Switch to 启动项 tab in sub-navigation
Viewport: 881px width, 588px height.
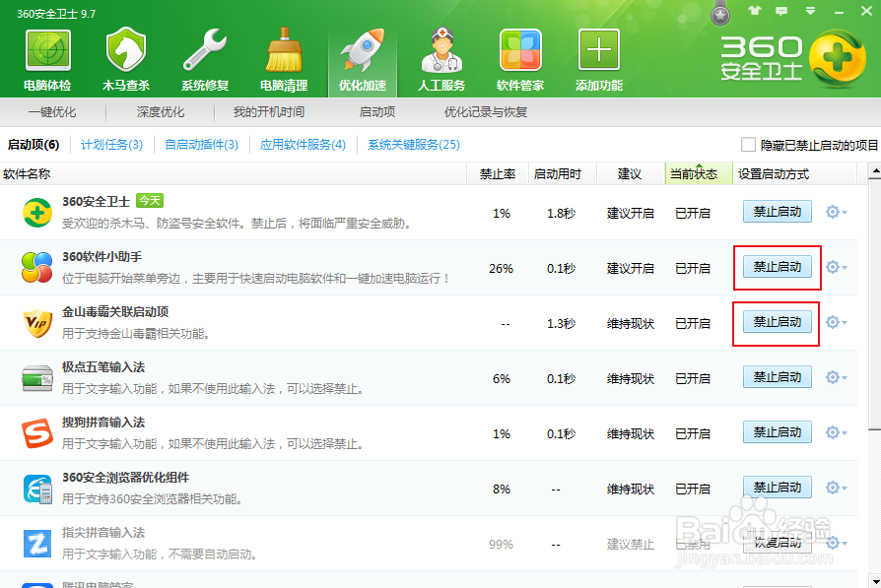[x=377, y=111]
